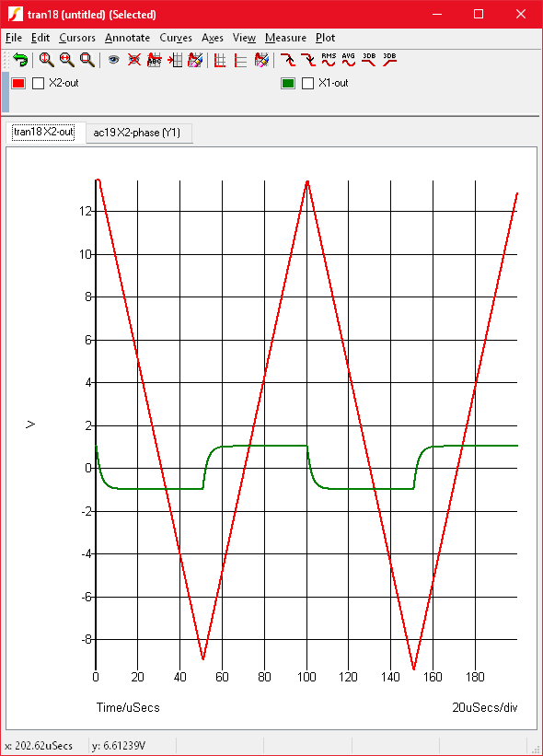This screenshot has width=543, height=756.
Task: Click the X2-out legend label
Action: [64, 83]
